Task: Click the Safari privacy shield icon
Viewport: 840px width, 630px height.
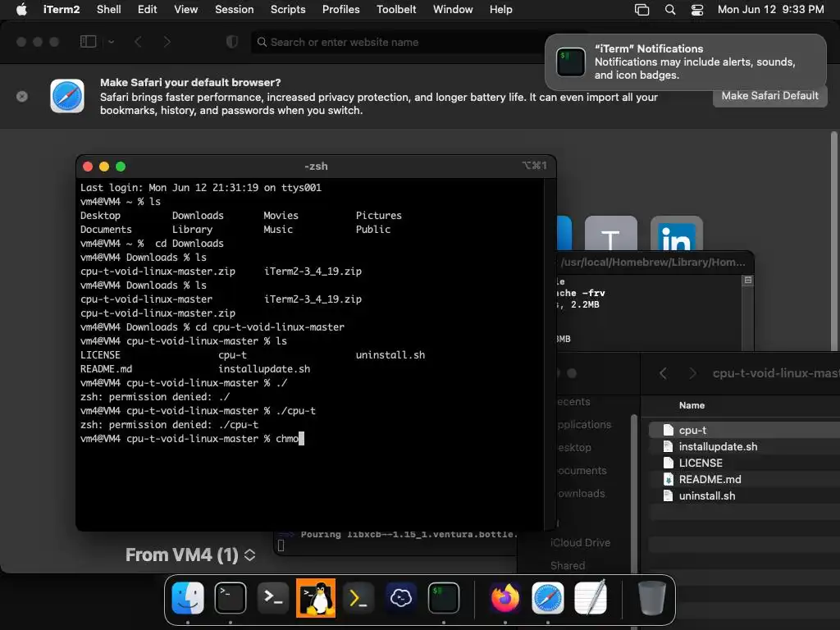Action: tap(232, 42)
